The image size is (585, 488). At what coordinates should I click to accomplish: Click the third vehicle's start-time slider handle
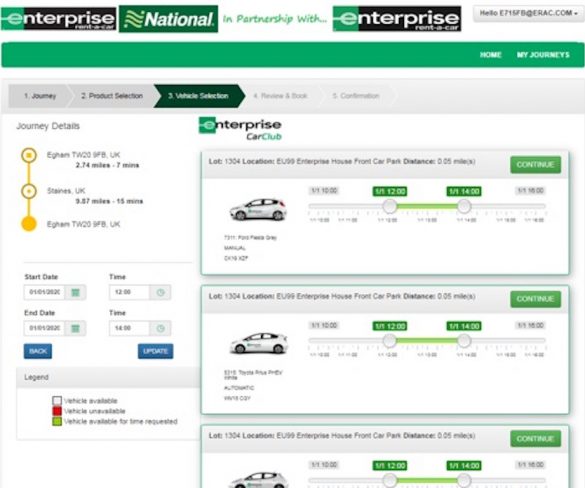(390, 480)
